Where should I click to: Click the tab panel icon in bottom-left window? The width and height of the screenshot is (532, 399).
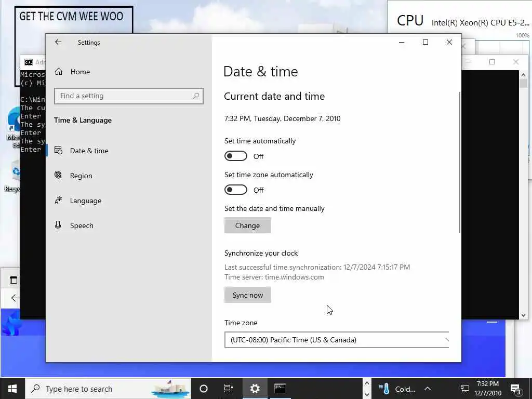pos(14,280)
